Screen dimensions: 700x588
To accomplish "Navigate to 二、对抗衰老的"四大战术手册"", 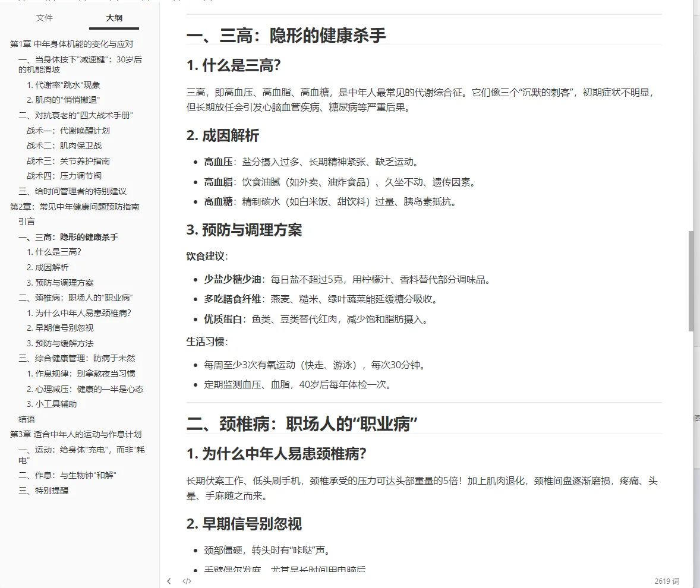I will tap(75, 115).
